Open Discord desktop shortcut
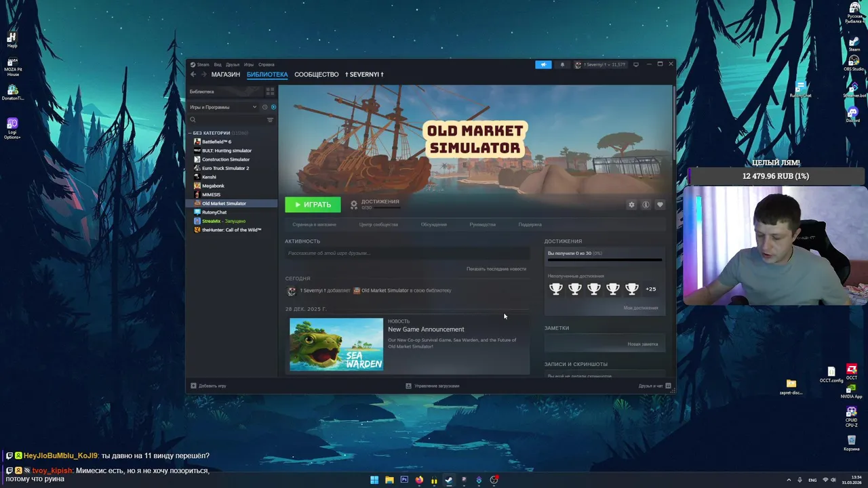The height and width of the screenshot is (488, 868). [x=853, y=114]
